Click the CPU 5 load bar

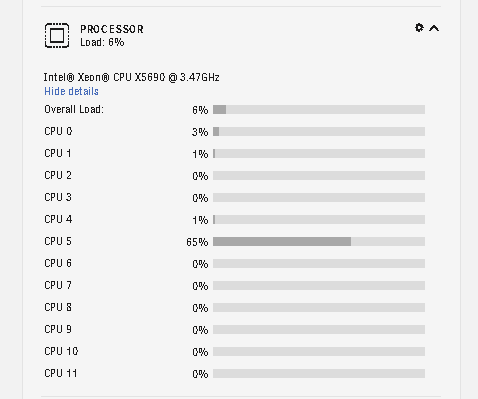(319, 241)
